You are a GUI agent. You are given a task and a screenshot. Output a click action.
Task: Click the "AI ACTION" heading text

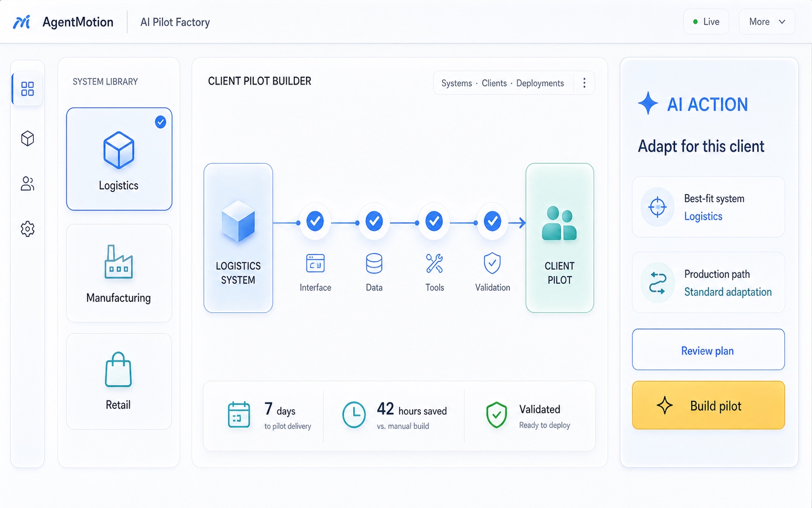coord(707,104)
